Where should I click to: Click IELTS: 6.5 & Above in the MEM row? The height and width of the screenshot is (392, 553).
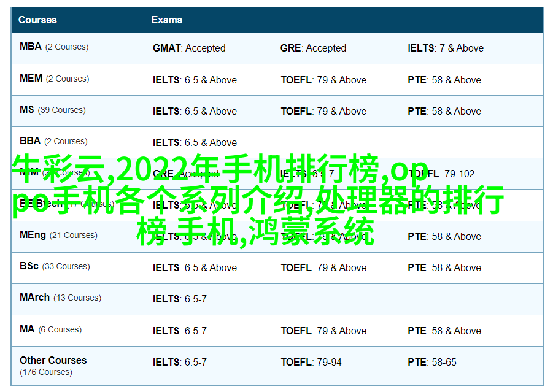195,80
